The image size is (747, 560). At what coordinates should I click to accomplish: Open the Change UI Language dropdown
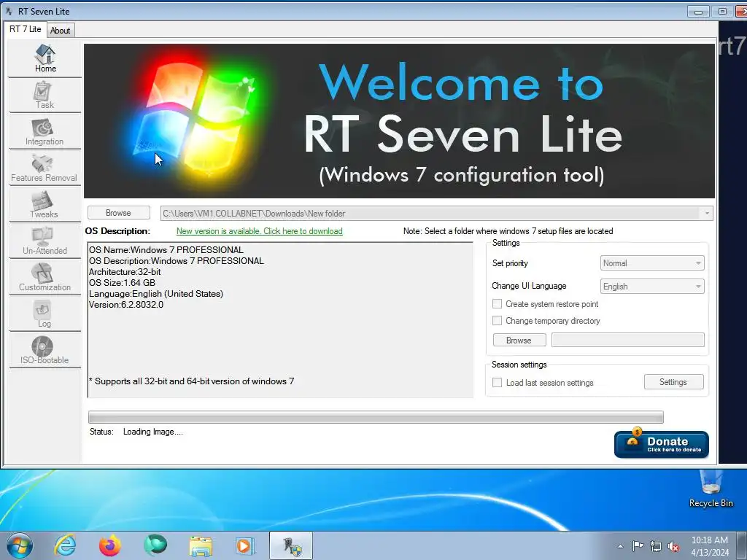click(x=651, y=286)
